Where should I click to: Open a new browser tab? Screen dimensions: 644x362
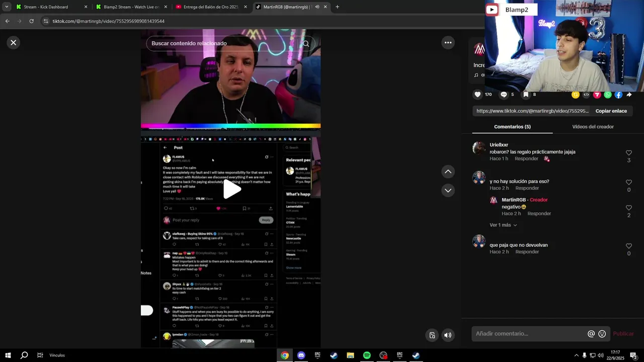337,7
